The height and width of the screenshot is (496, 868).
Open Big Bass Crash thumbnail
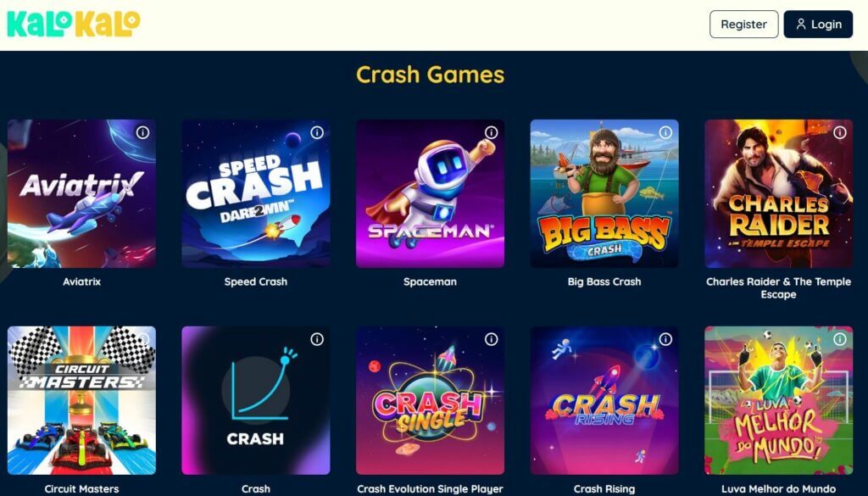pyautogui.click(x=604, y=194)
